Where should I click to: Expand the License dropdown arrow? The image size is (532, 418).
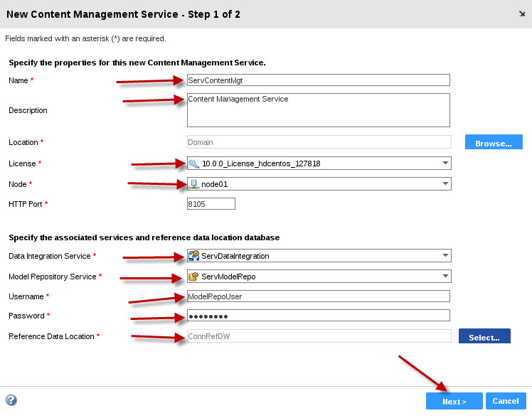click(x=445, y=163)
